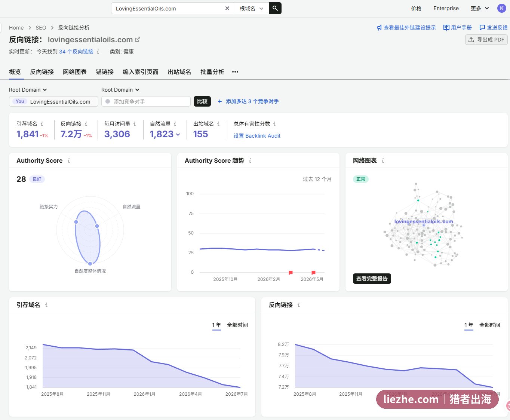Clear the domain search field
This screenshot has height=420, width=510.
(x=227, y=8)
